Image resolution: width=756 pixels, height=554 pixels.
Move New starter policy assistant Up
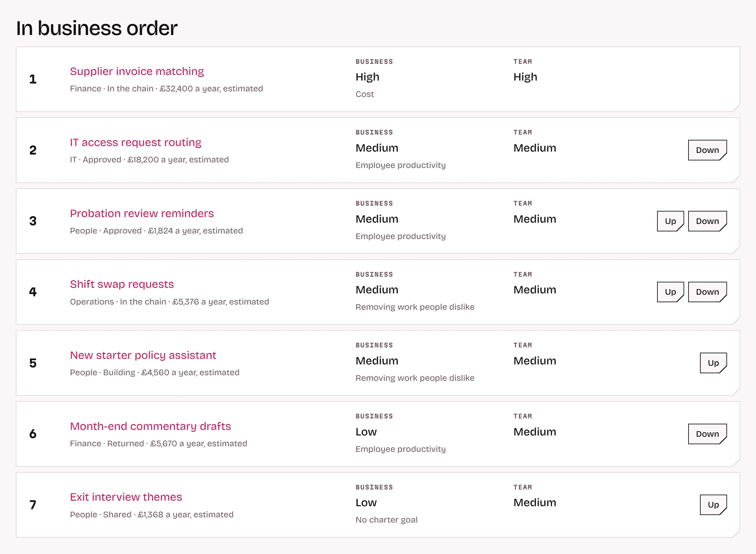[713, 363]
